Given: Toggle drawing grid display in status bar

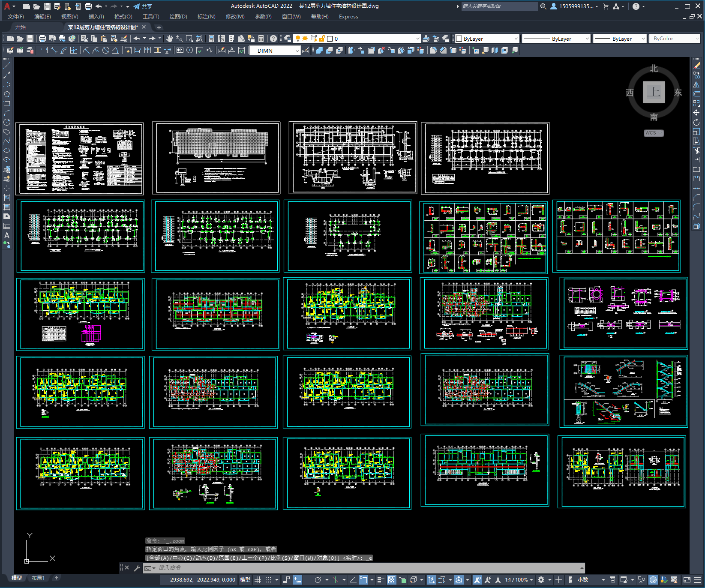Looking at the screenshot, I should [x=258, y=579].
